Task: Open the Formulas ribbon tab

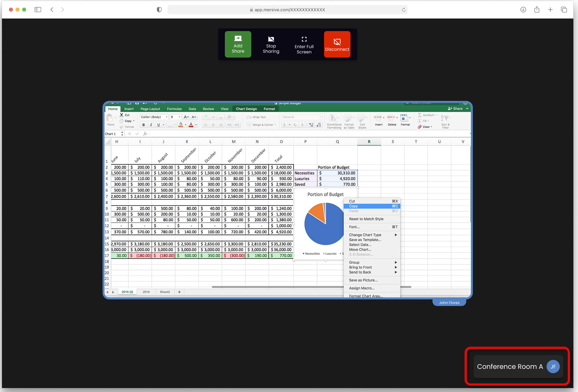Action: (x=174, y=109)
